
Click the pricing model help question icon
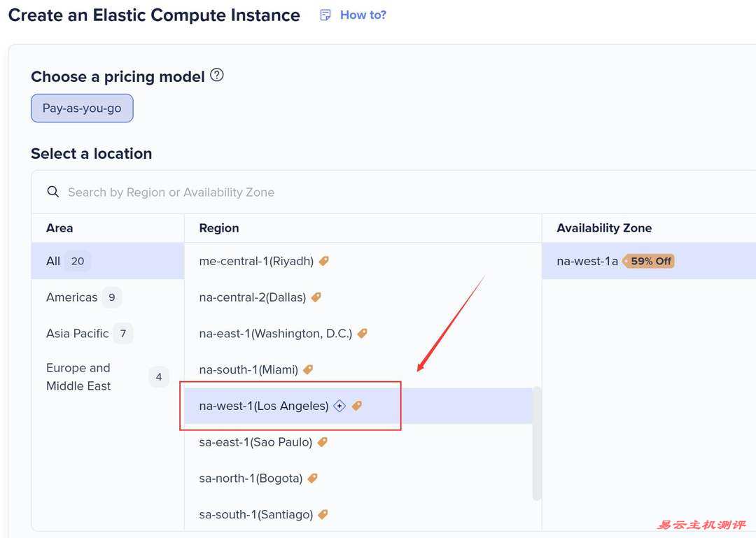click(217, 76)
